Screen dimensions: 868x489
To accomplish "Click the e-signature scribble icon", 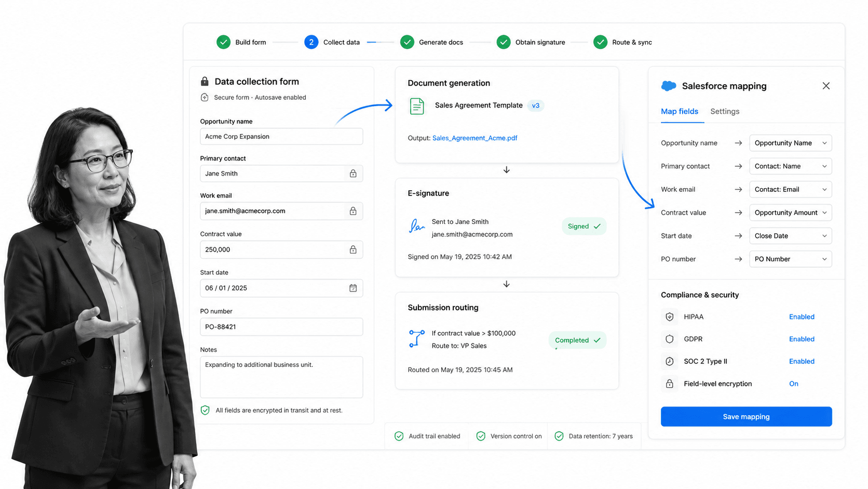I will (416, 226).
